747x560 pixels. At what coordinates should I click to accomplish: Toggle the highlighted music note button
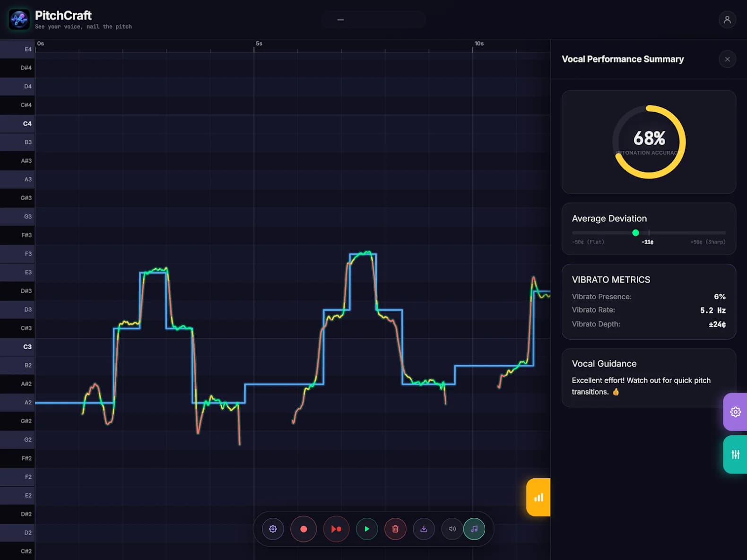[474, 529]
